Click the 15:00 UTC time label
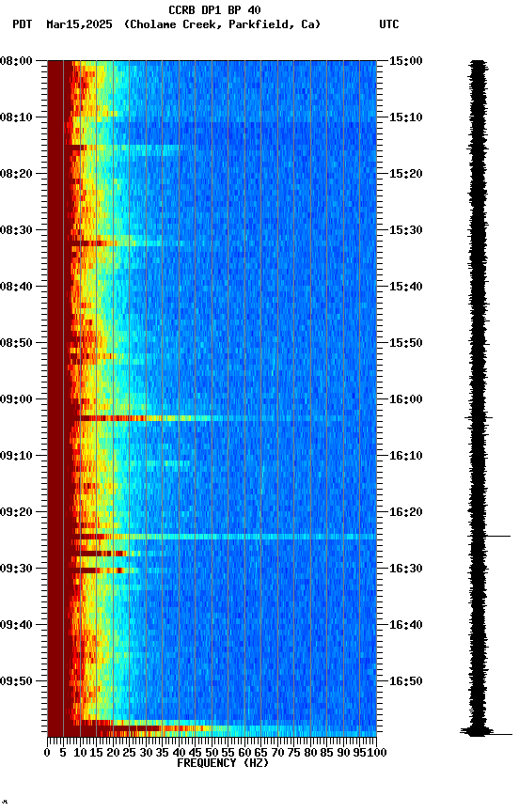 [x=406, y=61]
